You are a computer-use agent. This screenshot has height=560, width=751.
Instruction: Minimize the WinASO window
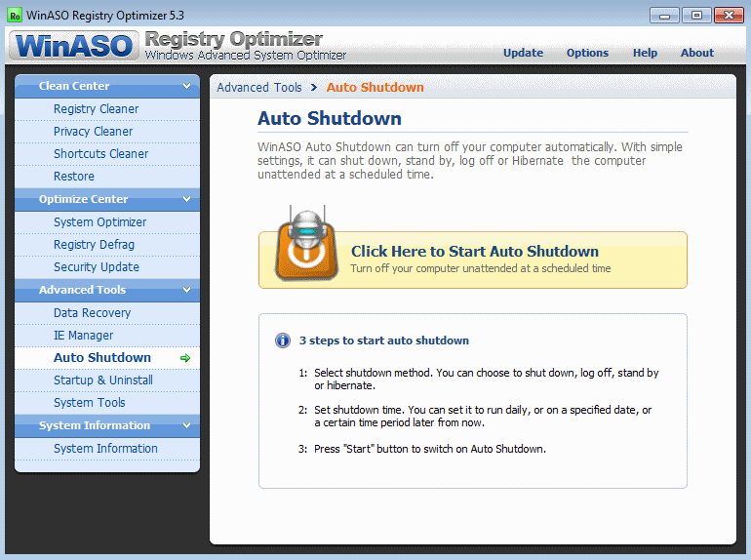pyautogui.click(x=664, y=16)
